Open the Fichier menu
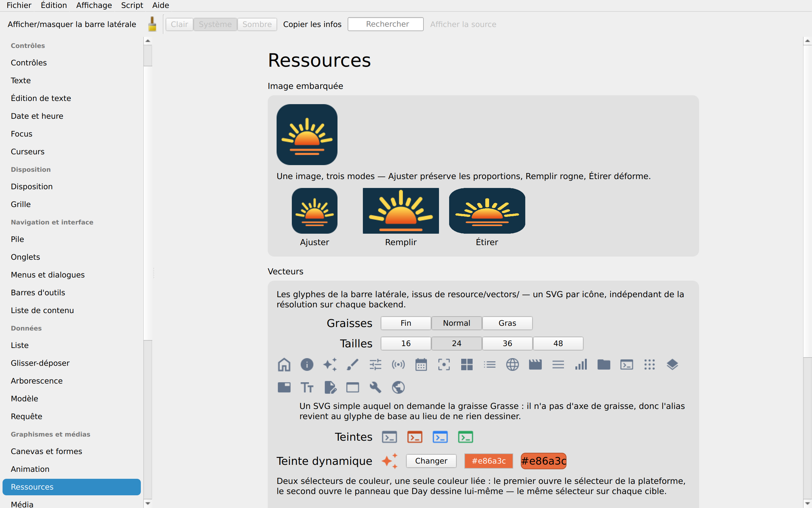 pyautogui.click(x=19, y=5)
